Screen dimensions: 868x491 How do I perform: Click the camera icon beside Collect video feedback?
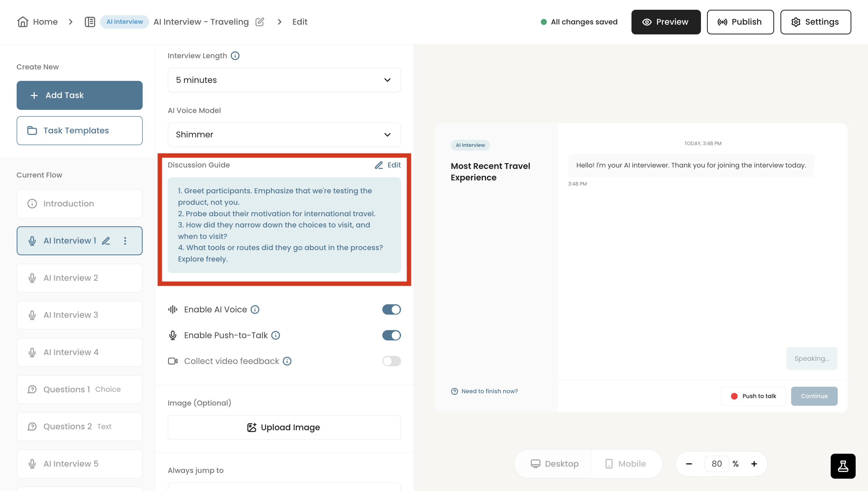(173, 361)
